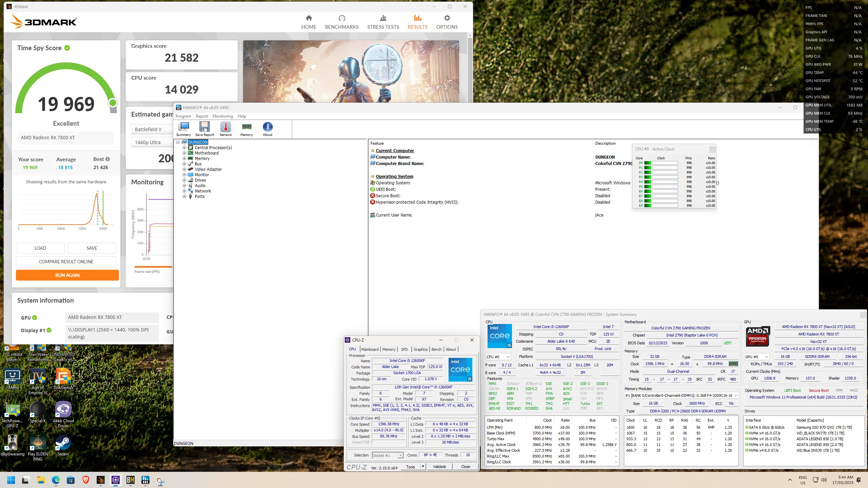This screenshot has height=488, width=868.
Task: Switch to CPU-Z SPD tab
Action: click(404, 349)
